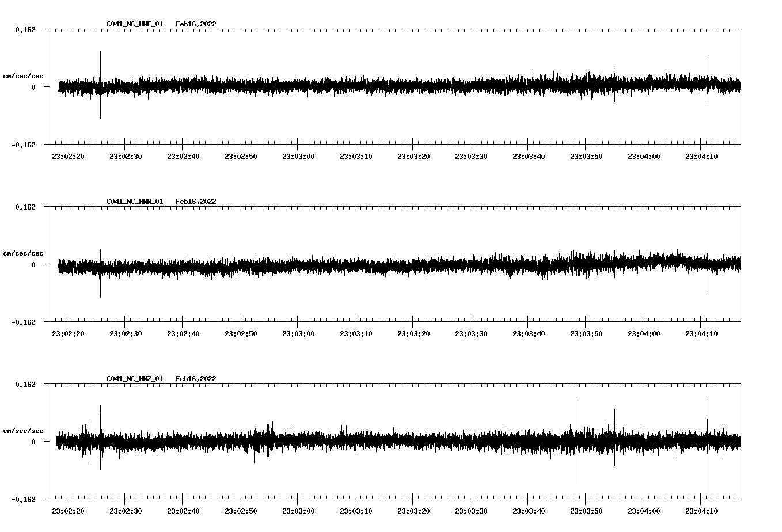782x532 pixels.
Task: Select the 23:02:30 tick label under HNE plot
Action: point(126,157)
